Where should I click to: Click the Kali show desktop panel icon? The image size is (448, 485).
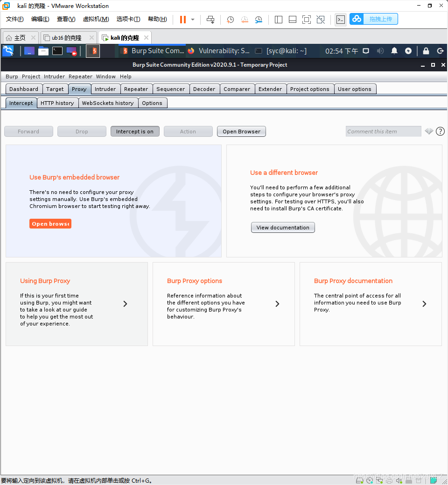(x=29, y=51)
